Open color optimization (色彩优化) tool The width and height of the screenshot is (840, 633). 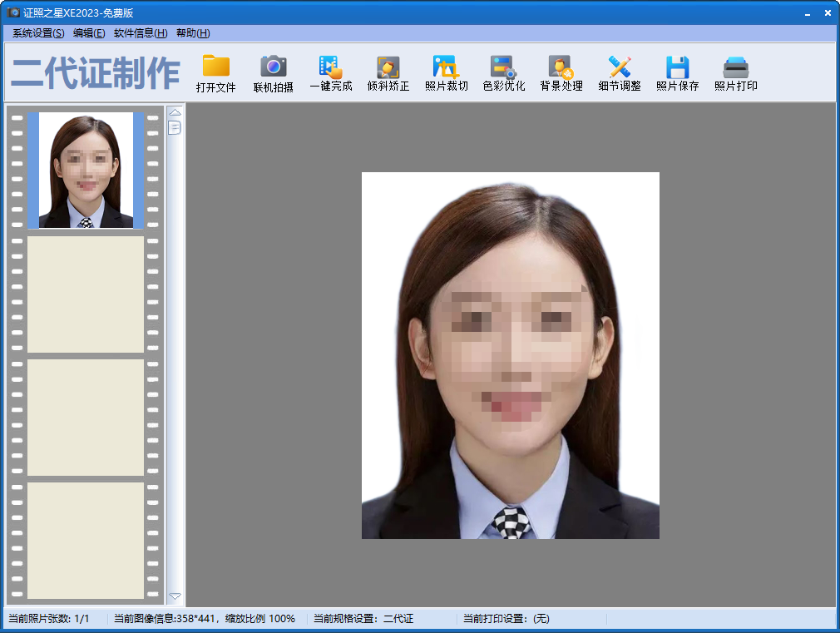[503, 68]
